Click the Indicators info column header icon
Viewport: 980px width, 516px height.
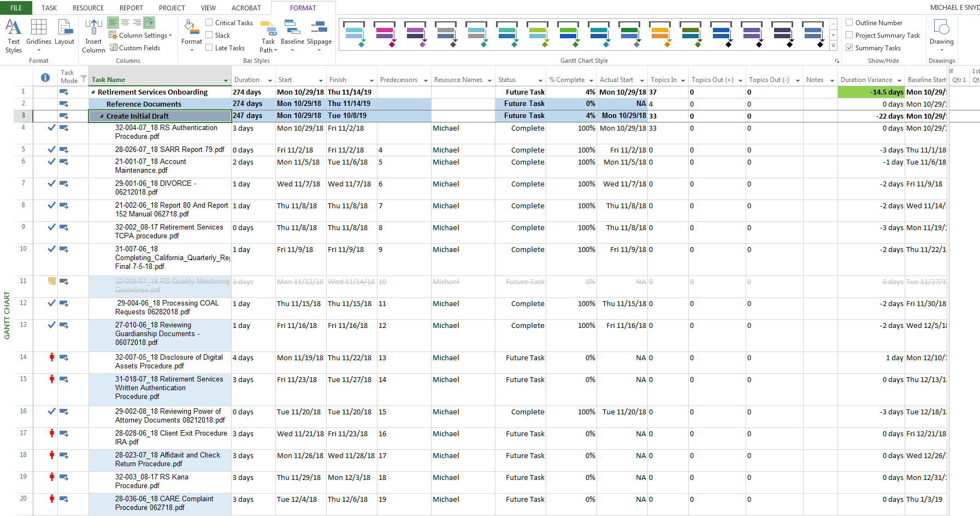[45, 78]
